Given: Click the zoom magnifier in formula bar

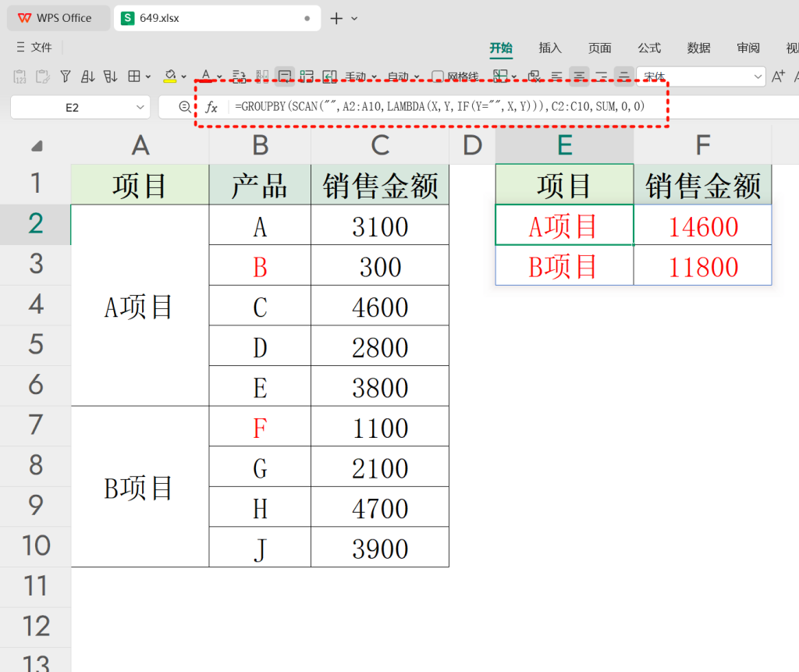Looking at the screenshot, I should tap(185, 107).
